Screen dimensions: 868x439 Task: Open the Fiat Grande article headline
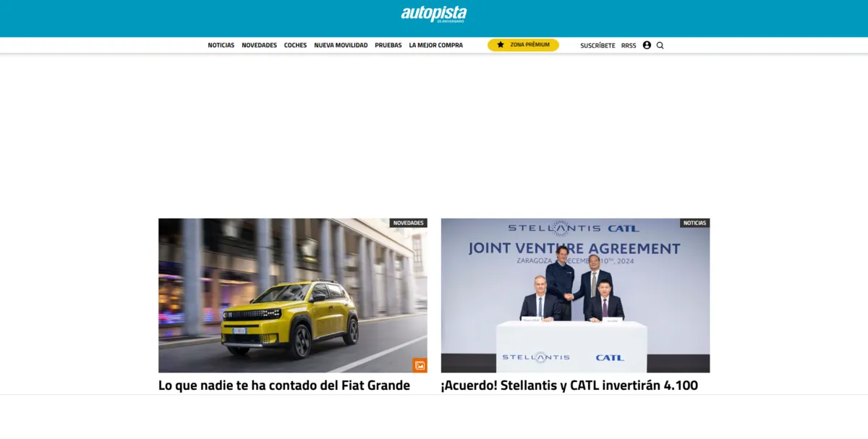[x=284, y=385]
